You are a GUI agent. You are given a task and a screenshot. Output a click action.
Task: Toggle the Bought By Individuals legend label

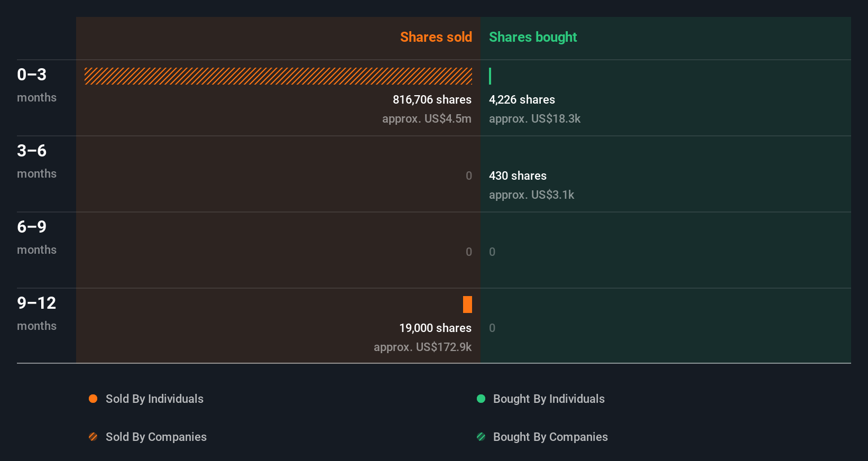[x=549, y=399]
